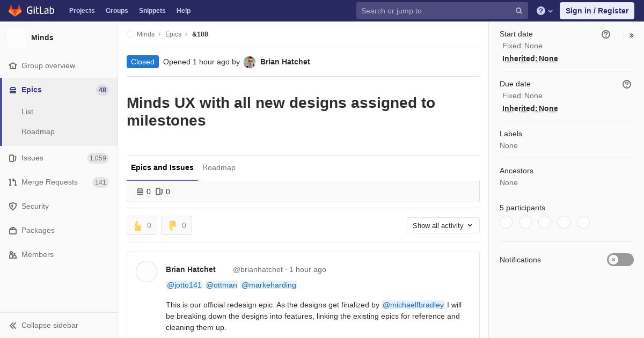
Task: Click the issues count icon in tree header
Action: tap(159, 192)
